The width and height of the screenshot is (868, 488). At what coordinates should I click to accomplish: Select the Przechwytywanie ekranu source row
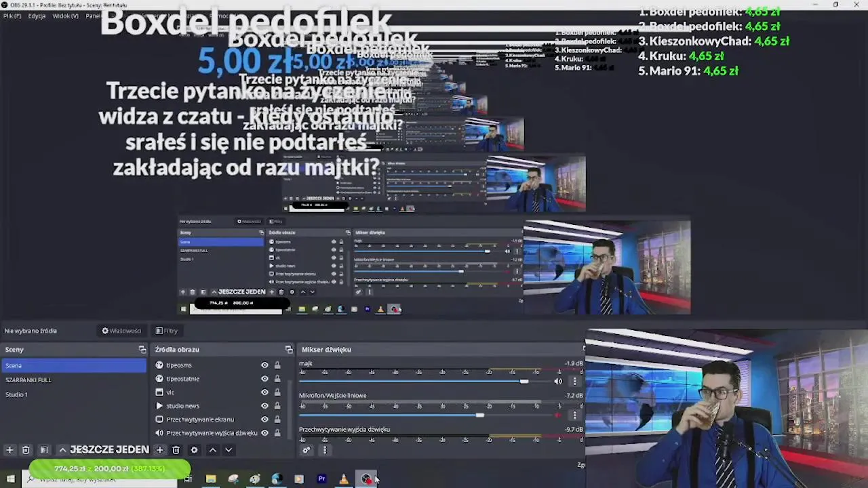coord(219,420)
